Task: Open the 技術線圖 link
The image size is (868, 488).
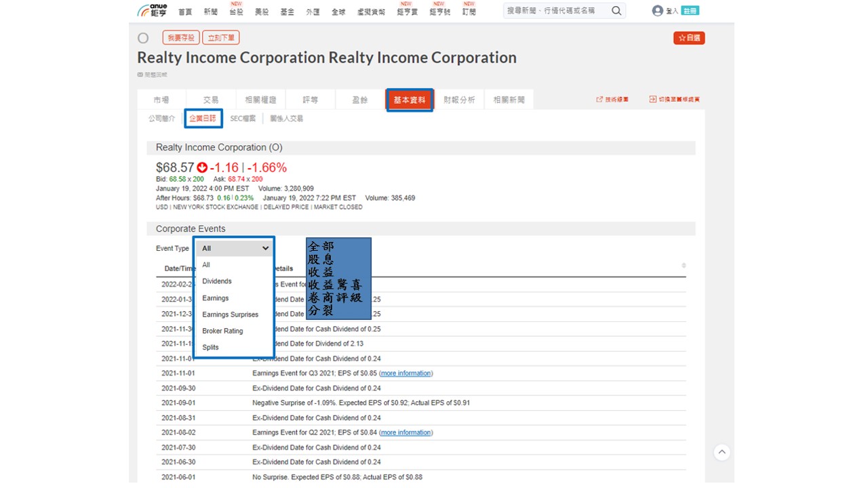Action: click(x=612, y=100)
